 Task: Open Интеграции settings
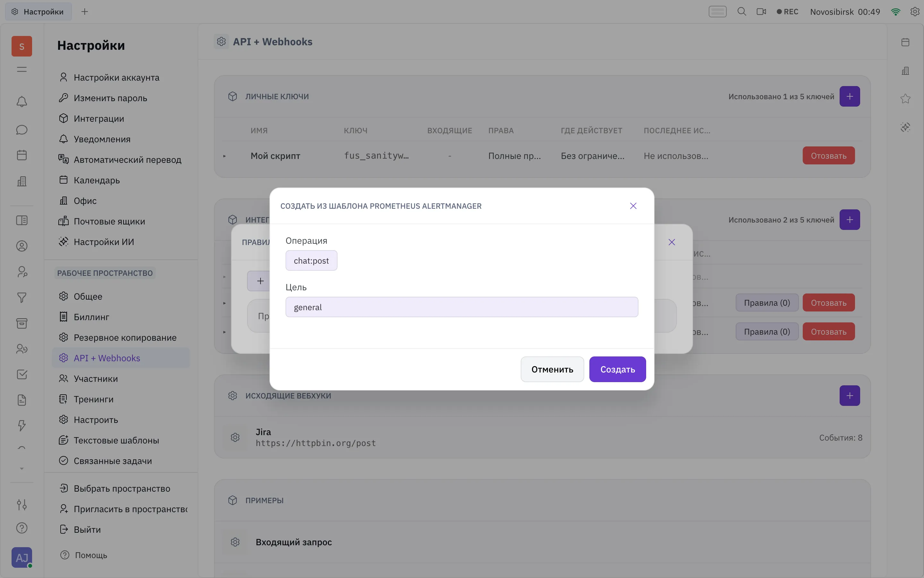[x=121, y=118]
